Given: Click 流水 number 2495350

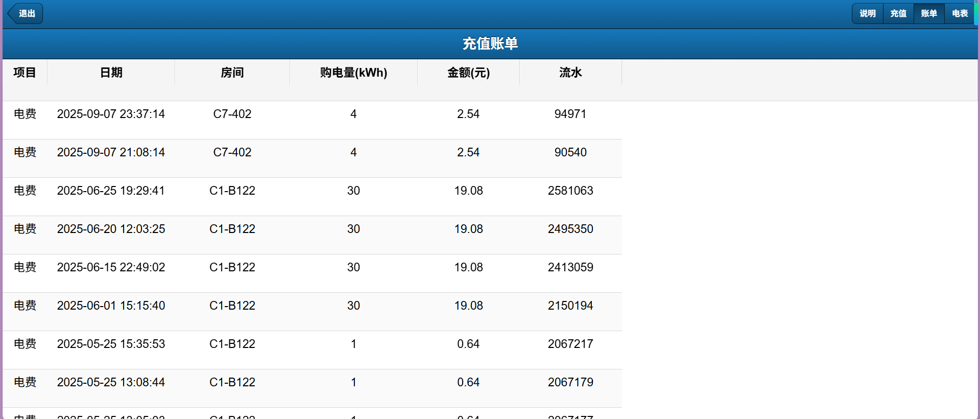Looking at the screenshot, I should coord(570,229).
